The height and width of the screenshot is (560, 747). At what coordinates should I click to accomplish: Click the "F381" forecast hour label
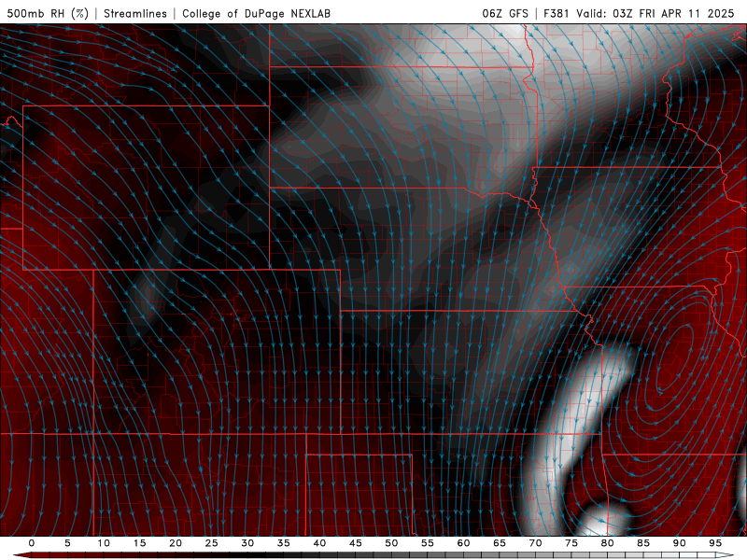pyautogui.click(x=557, y=13)
